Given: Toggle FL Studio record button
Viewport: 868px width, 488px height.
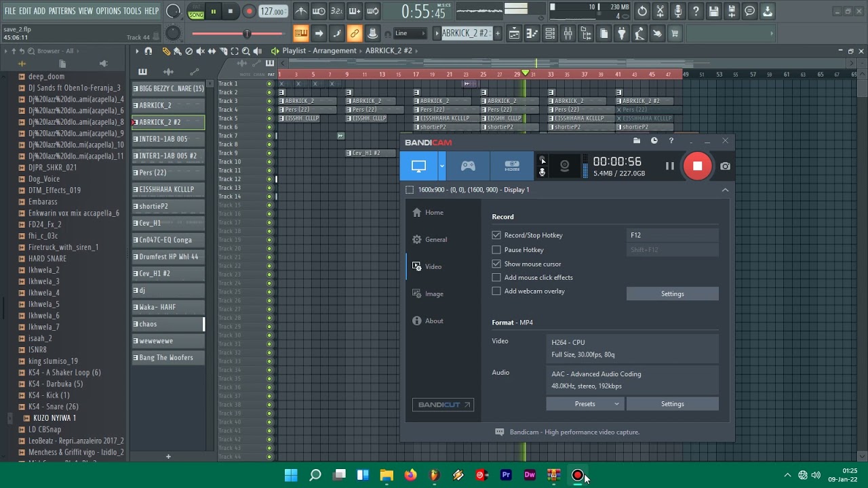Looking at the screenshot, I should (249, 12).
